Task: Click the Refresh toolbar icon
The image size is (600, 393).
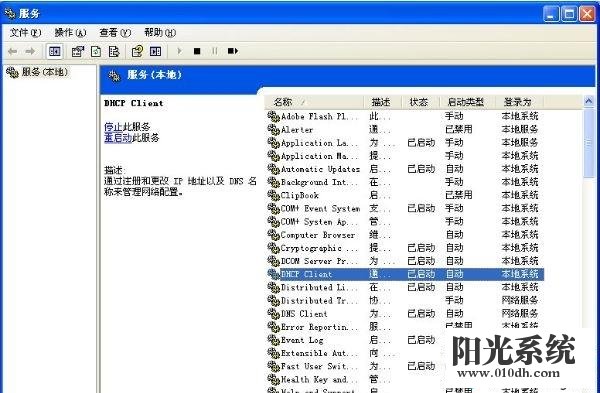Action: click(96, 51)
